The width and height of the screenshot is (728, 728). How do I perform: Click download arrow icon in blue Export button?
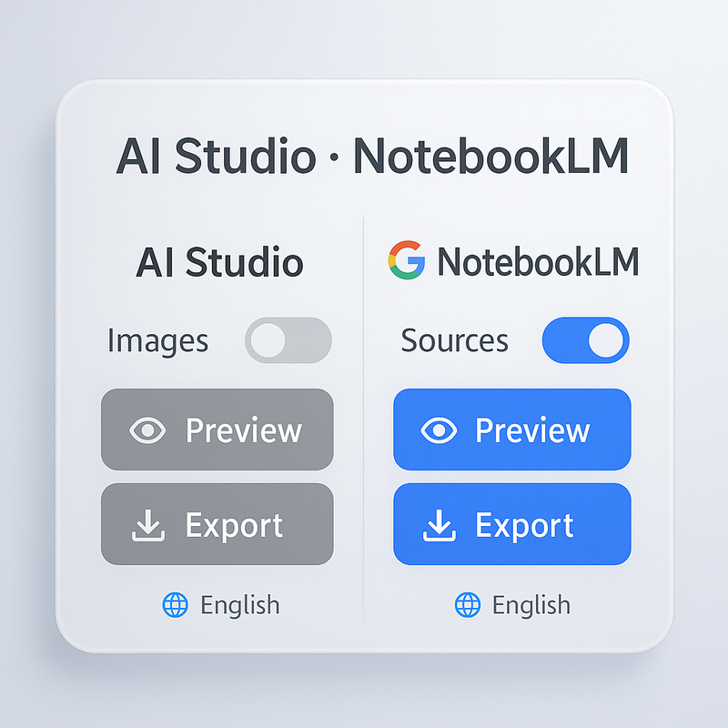(x=440, y=526)
